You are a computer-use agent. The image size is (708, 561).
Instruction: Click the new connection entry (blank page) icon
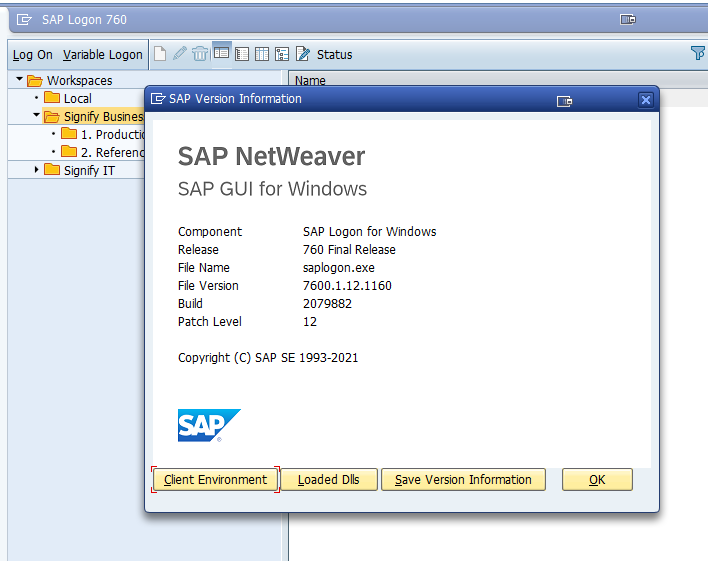pos(160,54)
